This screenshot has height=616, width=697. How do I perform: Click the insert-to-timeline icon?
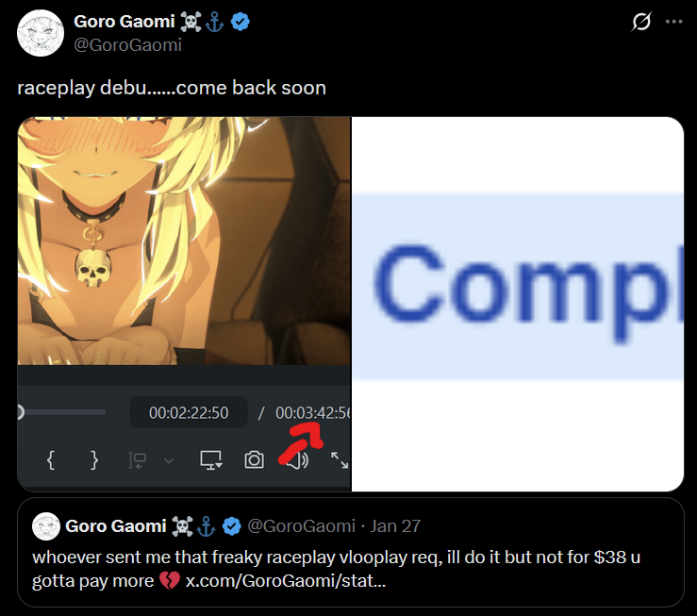point(138,460)
